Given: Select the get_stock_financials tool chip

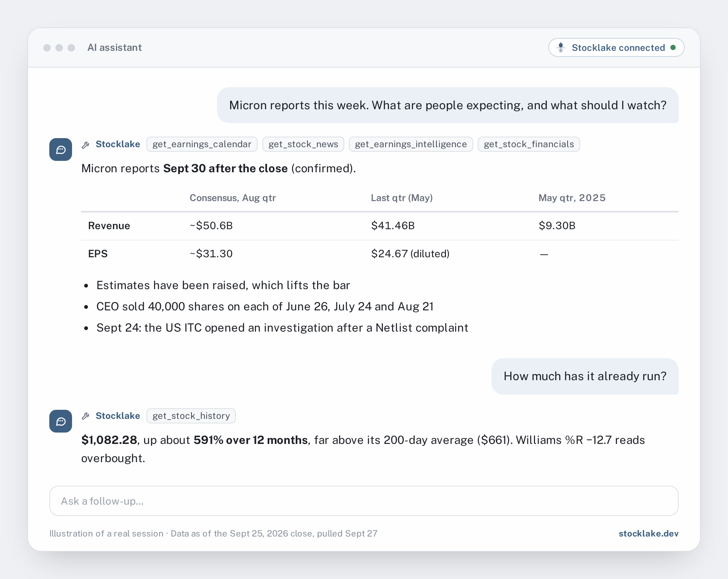Looking at the screenshot, I should click(529, 144).
